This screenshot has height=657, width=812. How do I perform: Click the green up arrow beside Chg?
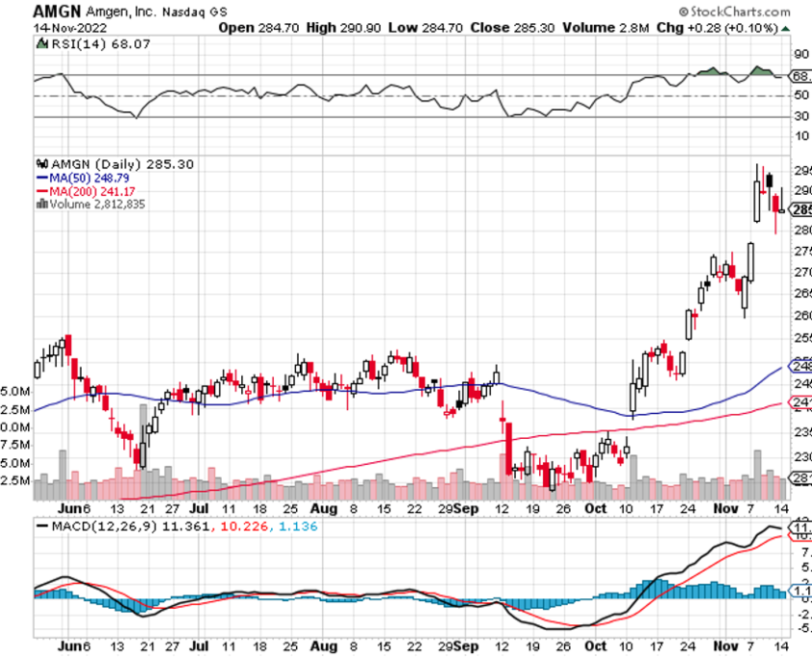[786, 29]
